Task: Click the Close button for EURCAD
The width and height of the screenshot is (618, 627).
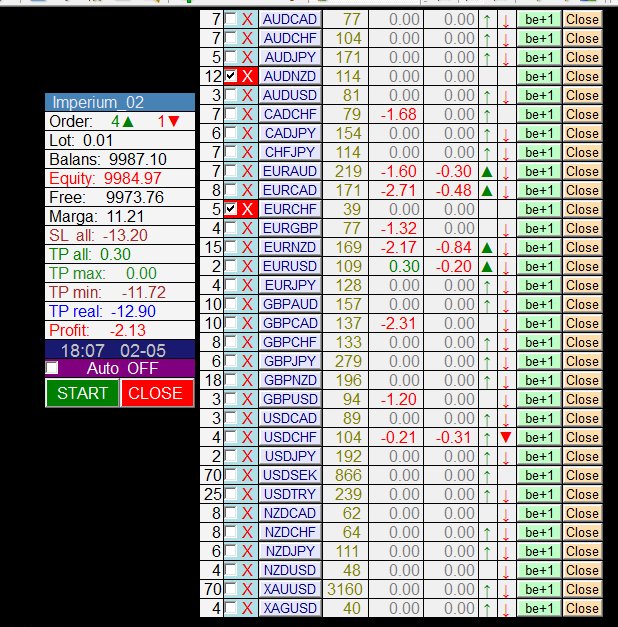Action: coord(582,190)
